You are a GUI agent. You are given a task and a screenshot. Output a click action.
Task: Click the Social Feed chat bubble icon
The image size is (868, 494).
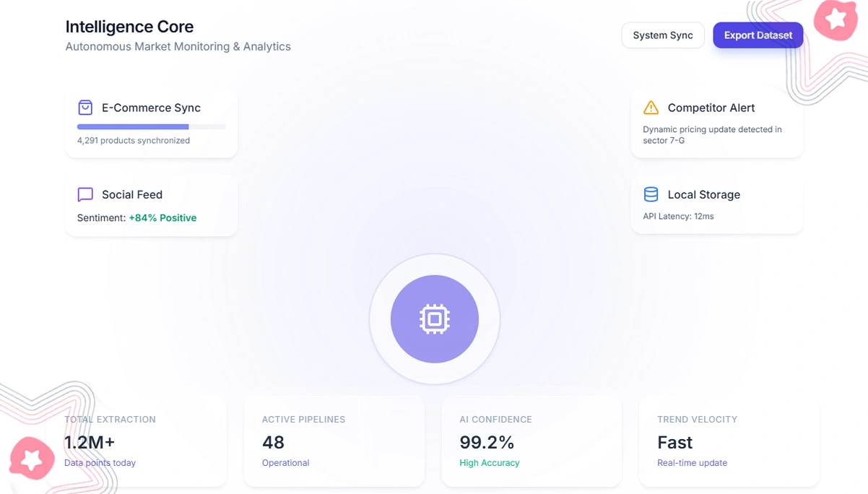[85, 194]
